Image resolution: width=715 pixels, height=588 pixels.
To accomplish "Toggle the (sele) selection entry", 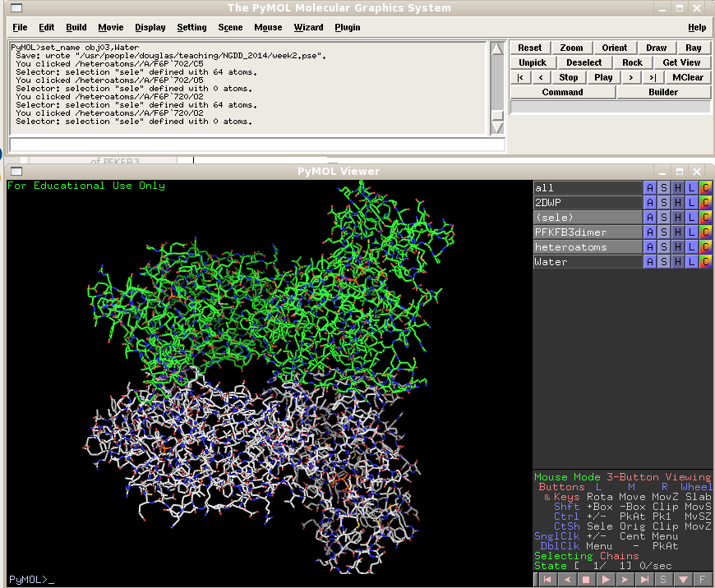I will click(x=587, y=218).
